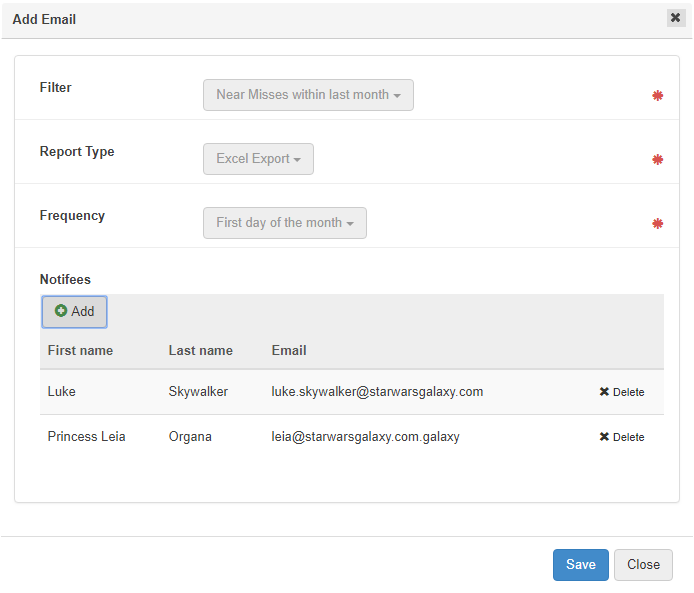The height and width of the screenshot is (593, 694).
Task: Expand the Report Type Excel Export dropdown
Action: [258, 159]
